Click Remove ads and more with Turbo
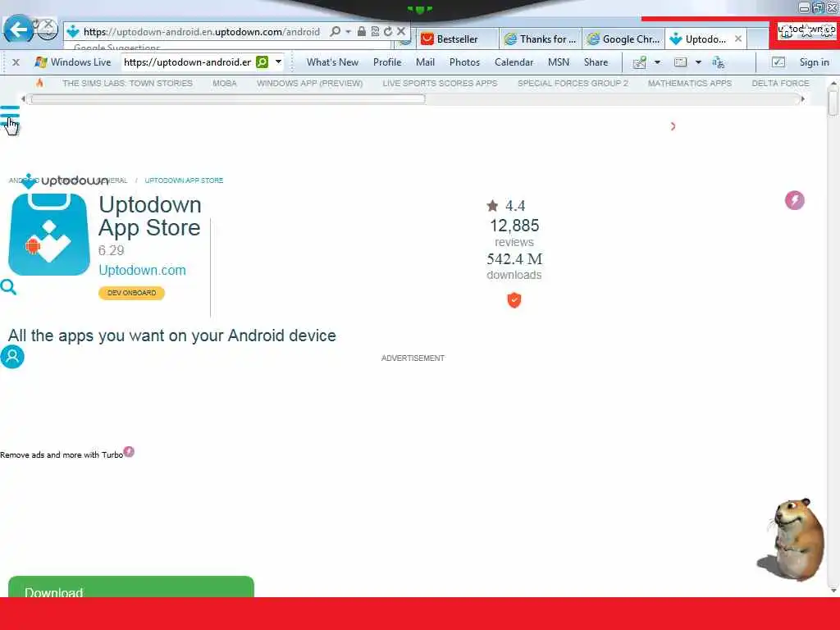Viewport: 840px width, 630px height. click(x=67, y=454)
